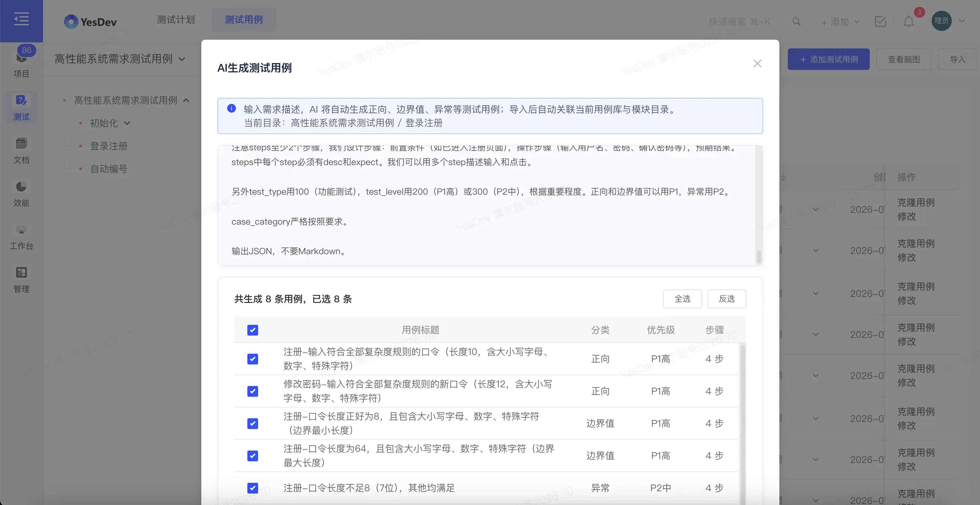Collapse the 高性能系统需求测试用例 tree root
The image size is (980, 505).
click(x=186, y=101)
